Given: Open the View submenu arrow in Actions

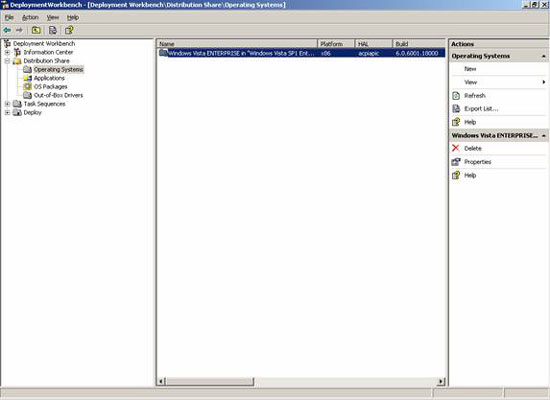Looking at the screenshot, I should [x=544, y=82].
